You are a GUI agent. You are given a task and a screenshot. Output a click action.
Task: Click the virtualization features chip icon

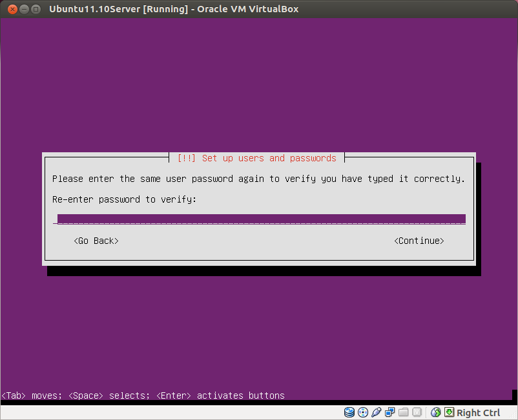417,412
